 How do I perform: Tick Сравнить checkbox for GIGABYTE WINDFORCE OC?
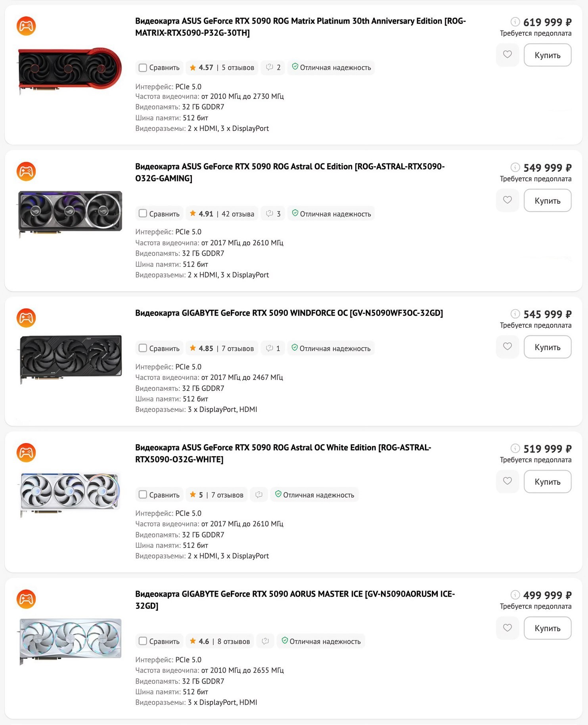(143, 348)
